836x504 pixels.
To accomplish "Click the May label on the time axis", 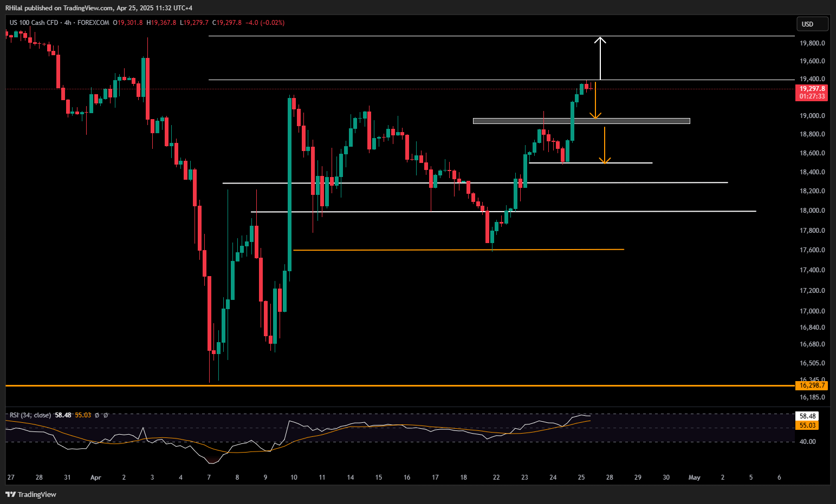I will click(x=694, y=477).
